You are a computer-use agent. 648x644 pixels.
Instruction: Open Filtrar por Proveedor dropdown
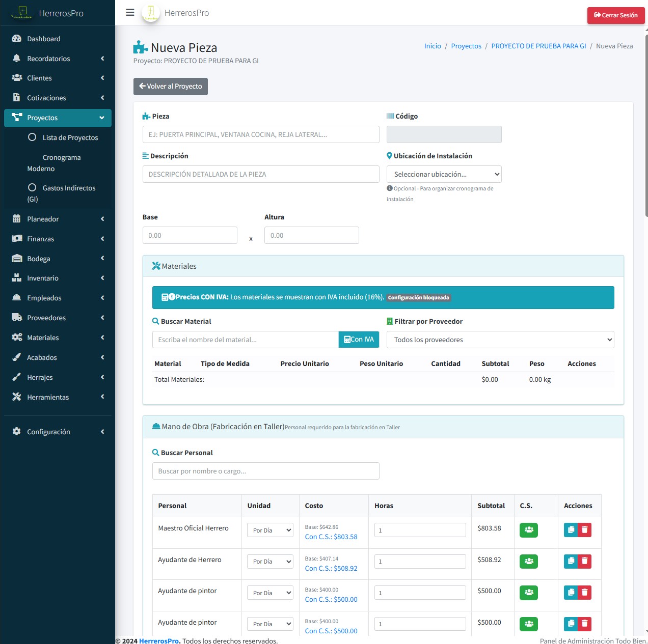click(x=500, y=340)
